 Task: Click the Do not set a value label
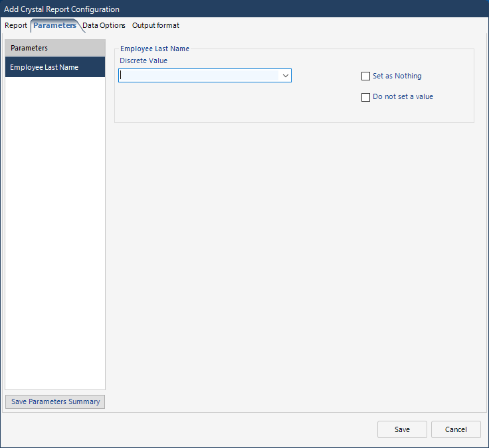(403, 97)
